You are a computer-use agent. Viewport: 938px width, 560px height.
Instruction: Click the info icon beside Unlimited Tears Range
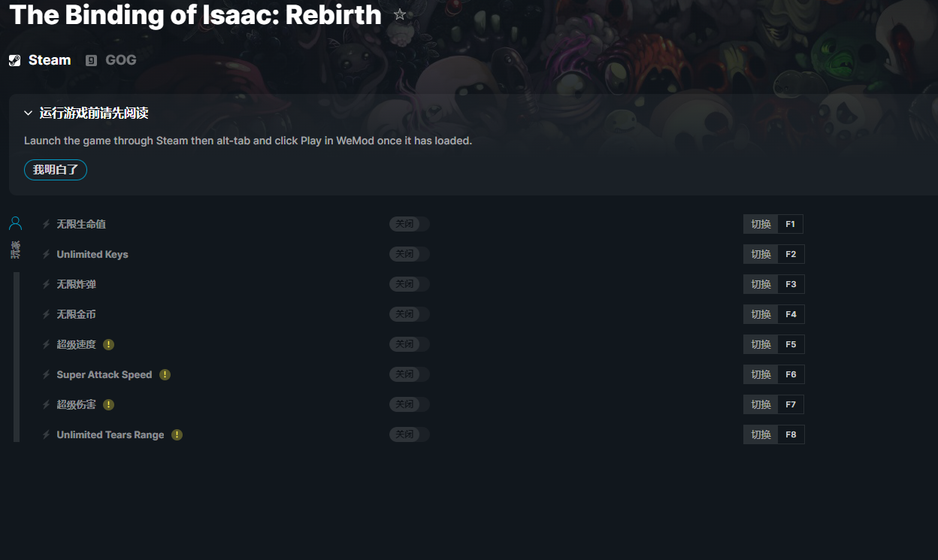(177, 434)
